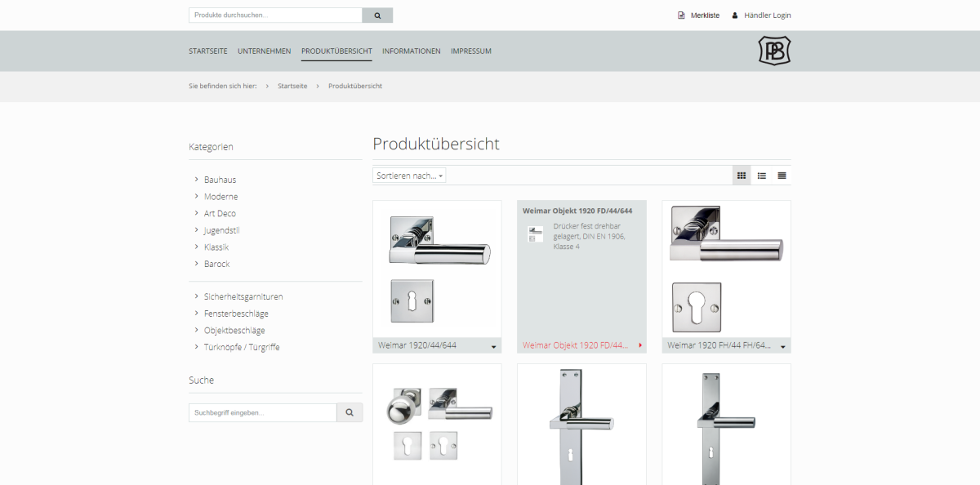Expand the Moderne category chevron
Image resolution: width=980 pixels, height=485 pixels.
click(197, 196)
